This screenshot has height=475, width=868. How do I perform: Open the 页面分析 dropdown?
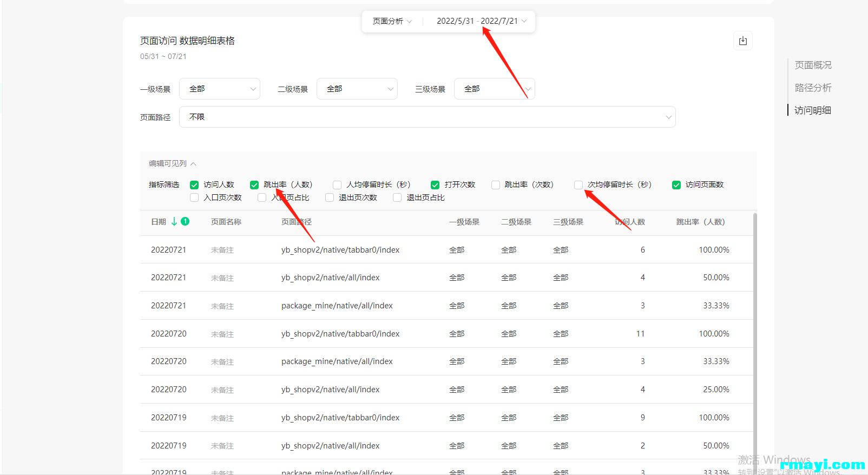(392, 21)
